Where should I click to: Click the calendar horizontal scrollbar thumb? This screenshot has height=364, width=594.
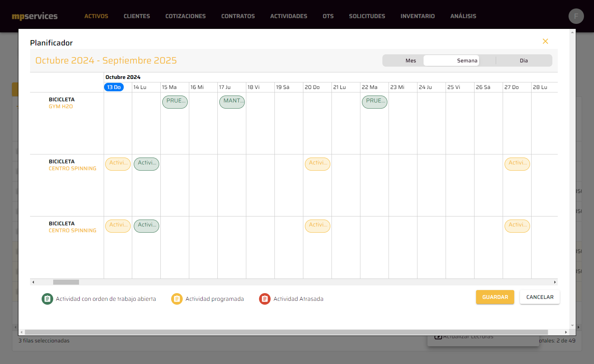click(x=66, y=282)
